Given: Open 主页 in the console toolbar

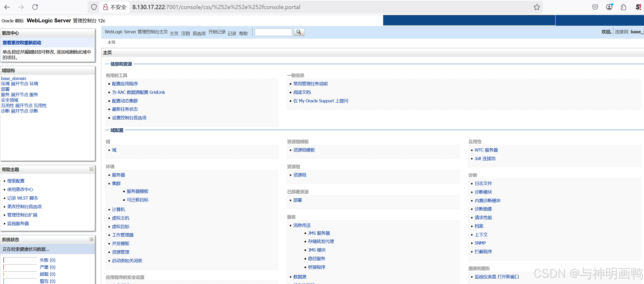Looking at the screenshot, I should tap(174, 34).
